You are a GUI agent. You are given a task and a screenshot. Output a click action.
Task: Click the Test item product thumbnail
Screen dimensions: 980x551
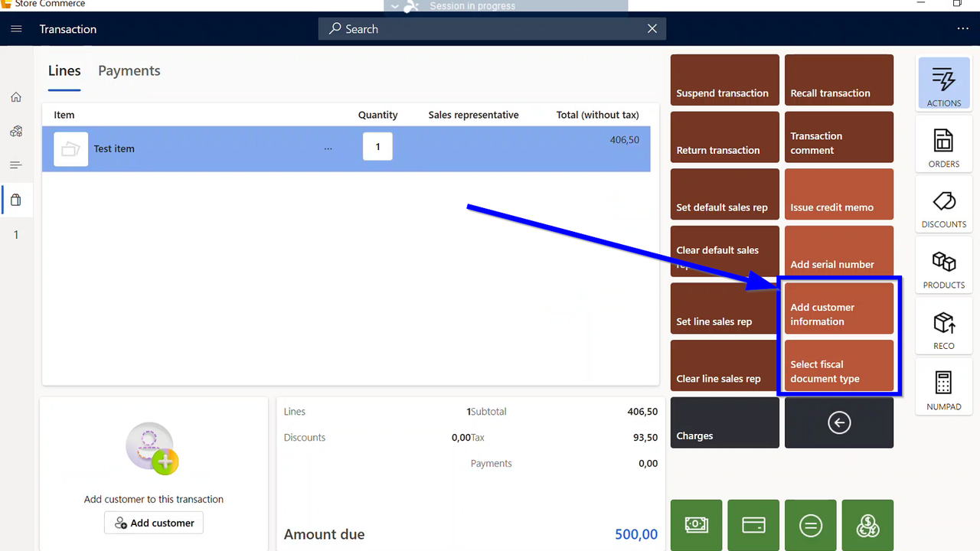[x=70, y=148]
